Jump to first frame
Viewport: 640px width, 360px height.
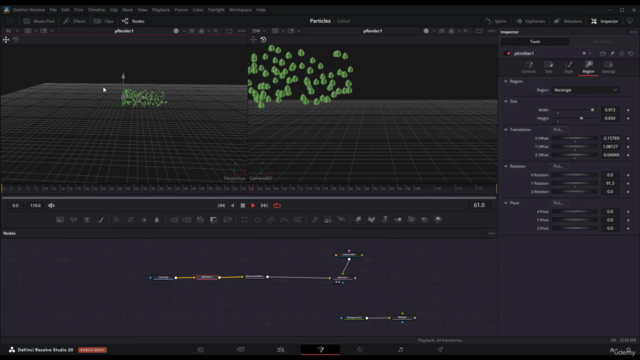click(221, 206)
